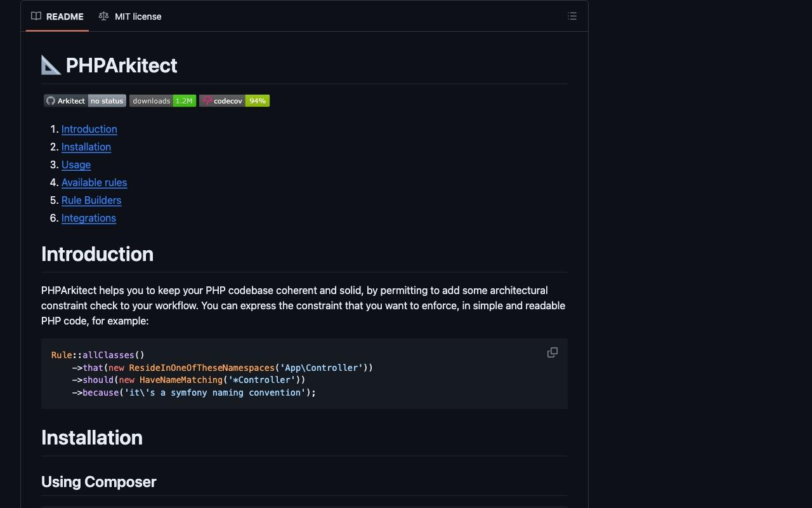This screenshot has height=508, width=812.
Task: Switch to the MIT license tab
Action: 130,16
